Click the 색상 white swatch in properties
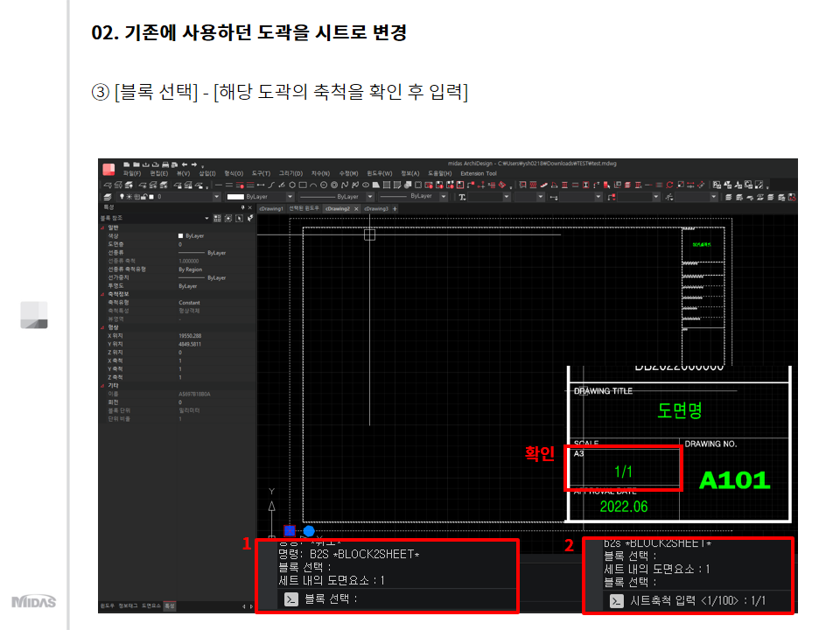Image resolution: width=840 pixels, height=630 pixels. pos(180,235)
